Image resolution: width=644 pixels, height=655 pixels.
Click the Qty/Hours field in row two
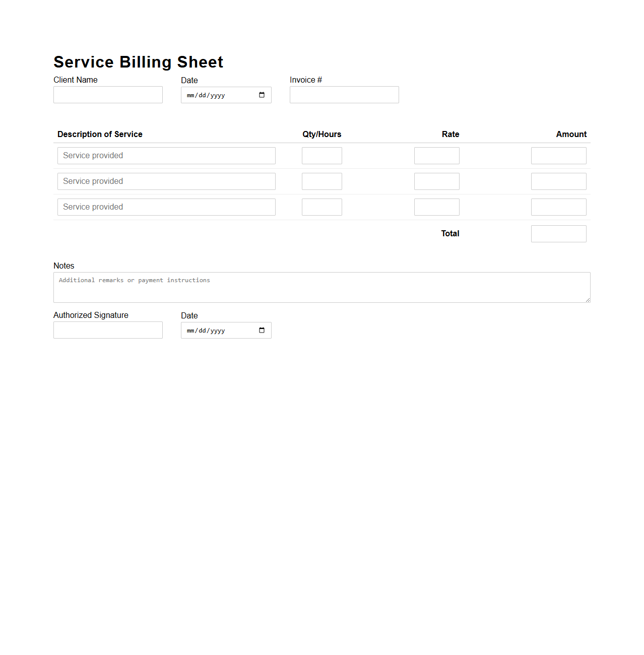321,181
